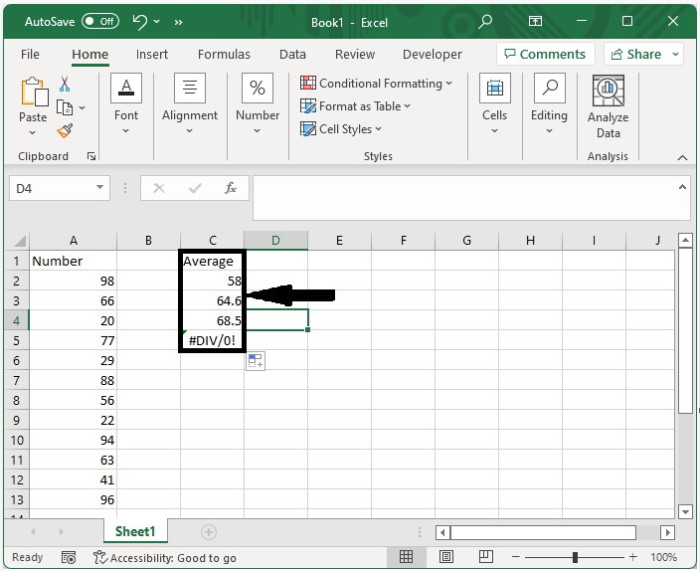Toggle the Ribbon Display Options button
700x571 pixels.
(535, 21)
